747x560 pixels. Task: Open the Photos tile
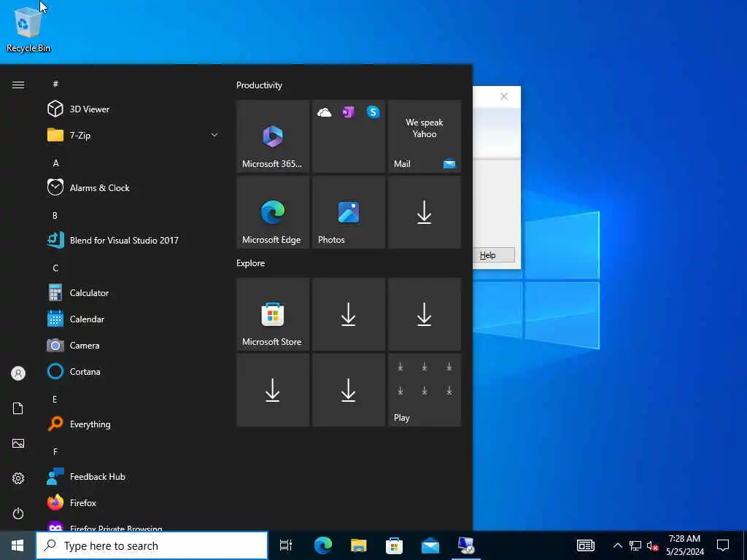(x=348, y=212)
